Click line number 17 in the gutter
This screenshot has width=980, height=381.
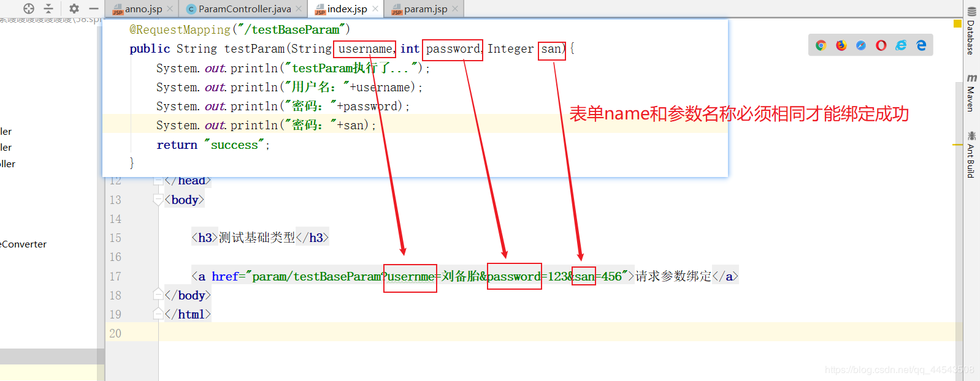tap(115, 276)
